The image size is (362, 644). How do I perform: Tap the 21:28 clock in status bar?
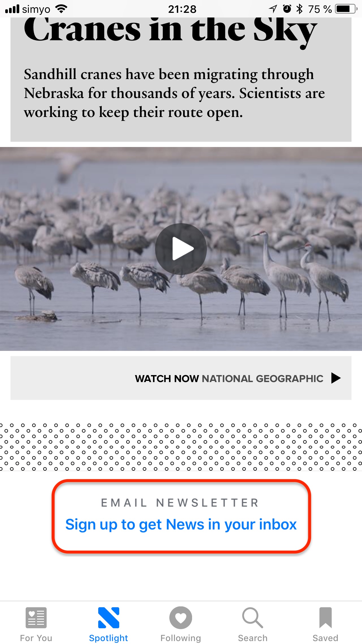click(x=182, y=9)
